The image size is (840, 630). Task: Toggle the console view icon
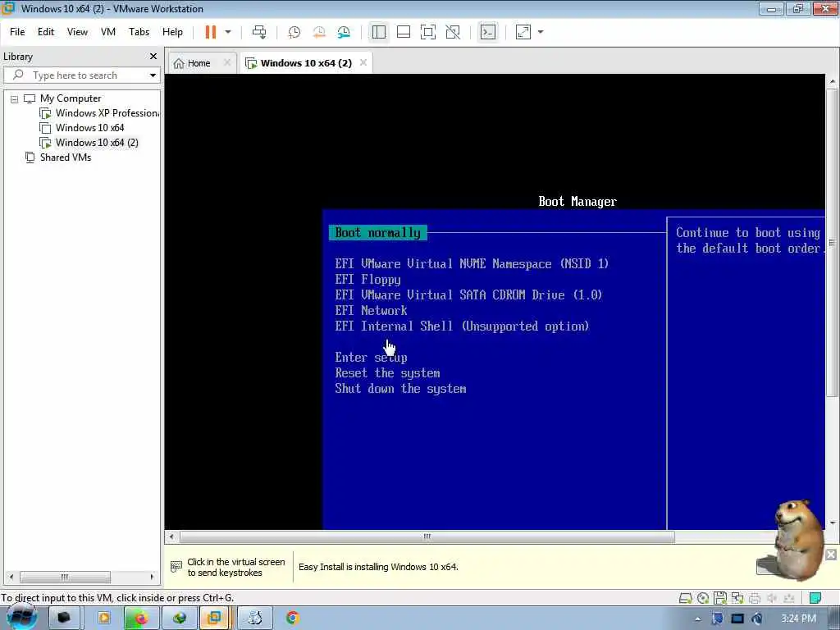[487, 32]
